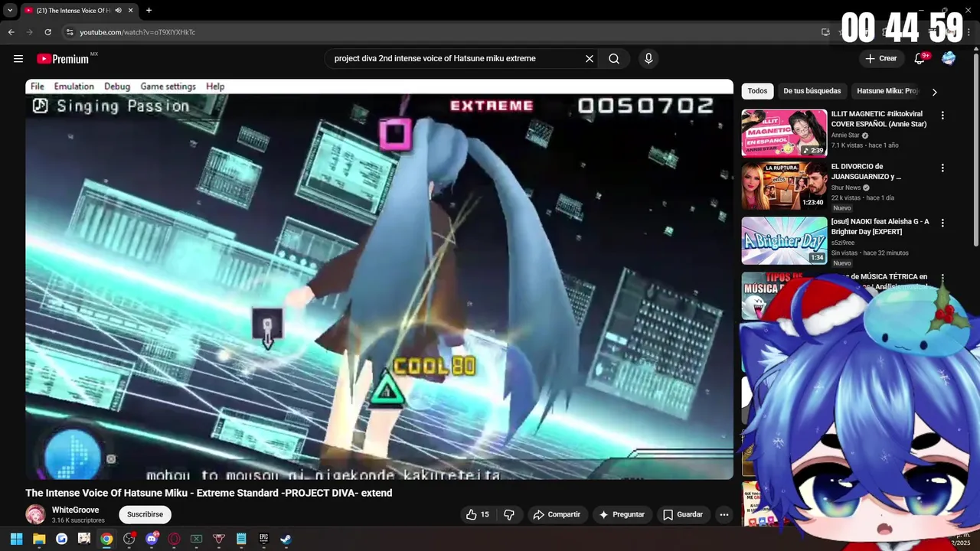Show more filter chips with the arrow
Viewport: 980px width, 551px height.
click(x=934, y=92)
